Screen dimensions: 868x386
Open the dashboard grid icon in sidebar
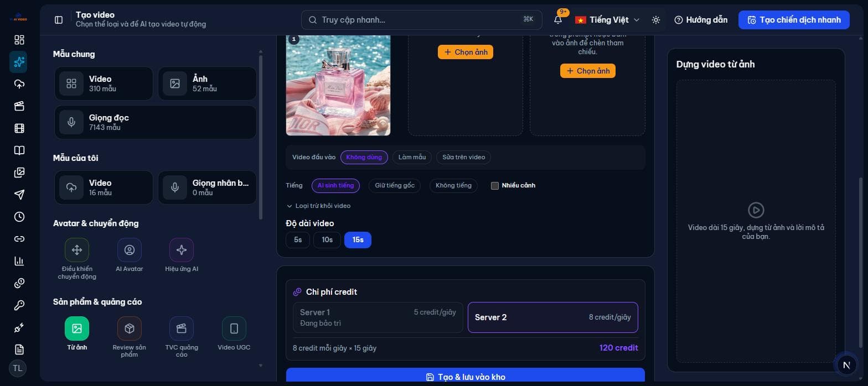19,40
